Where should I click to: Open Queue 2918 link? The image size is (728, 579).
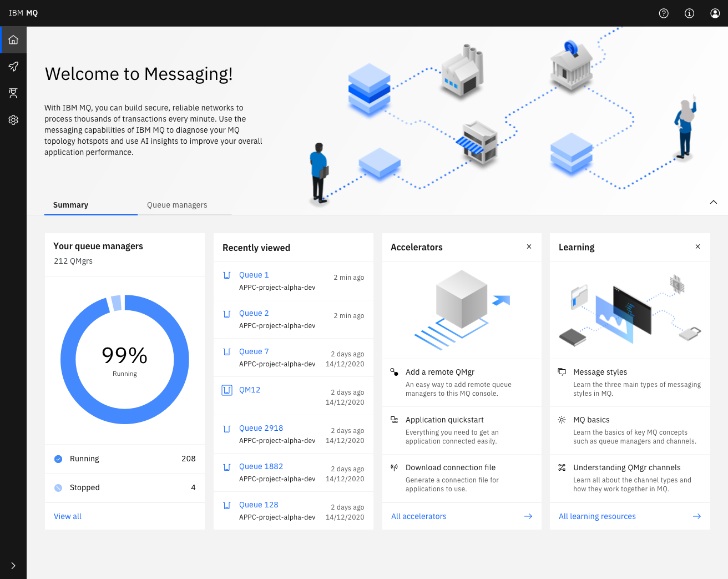pyautogui.click(x=261, y=428)
